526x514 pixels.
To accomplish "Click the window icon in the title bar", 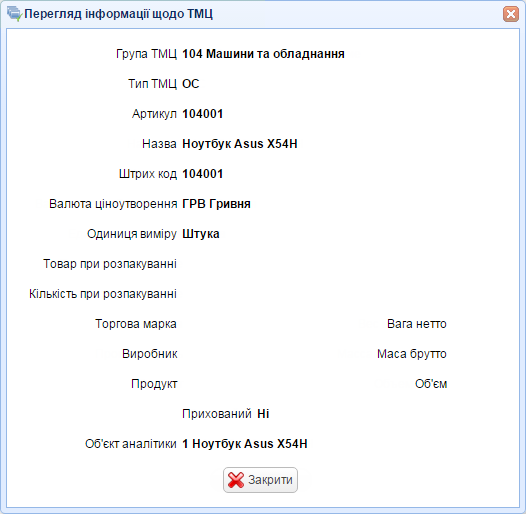I will coord(14,14).
